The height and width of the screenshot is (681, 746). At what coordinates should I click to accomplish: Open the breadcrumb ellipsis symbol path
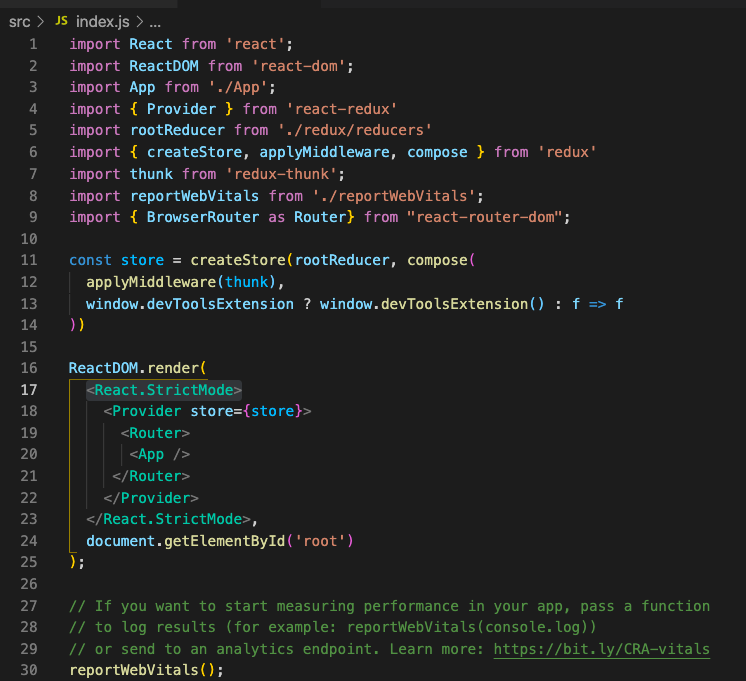(155, 22)
